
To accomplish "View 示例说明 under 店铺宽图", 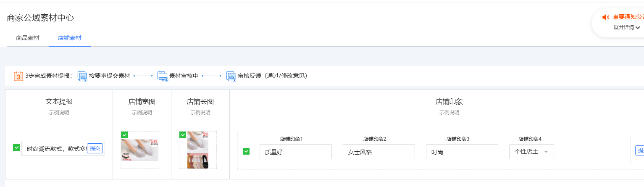I will click(142, 113).
